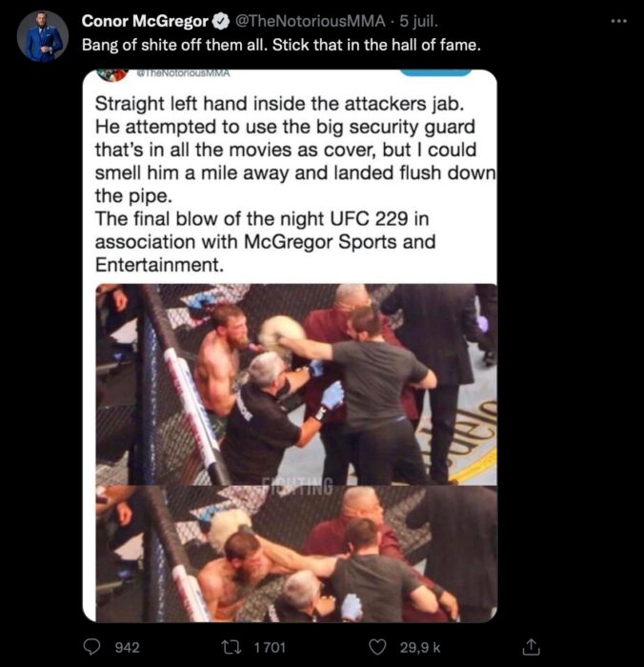The image size is (644, 667).
Task: Open the three-dot more options menu
Action: point(619,21)
